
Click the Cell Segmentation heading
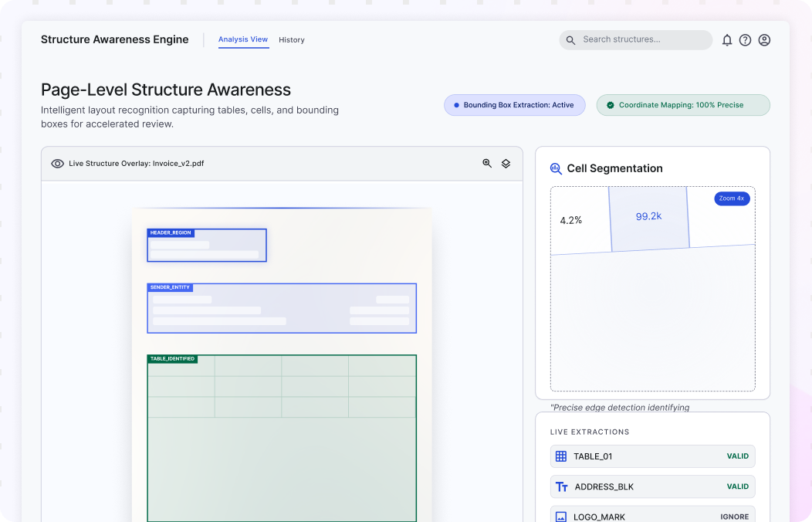click(x=614, y=168)
